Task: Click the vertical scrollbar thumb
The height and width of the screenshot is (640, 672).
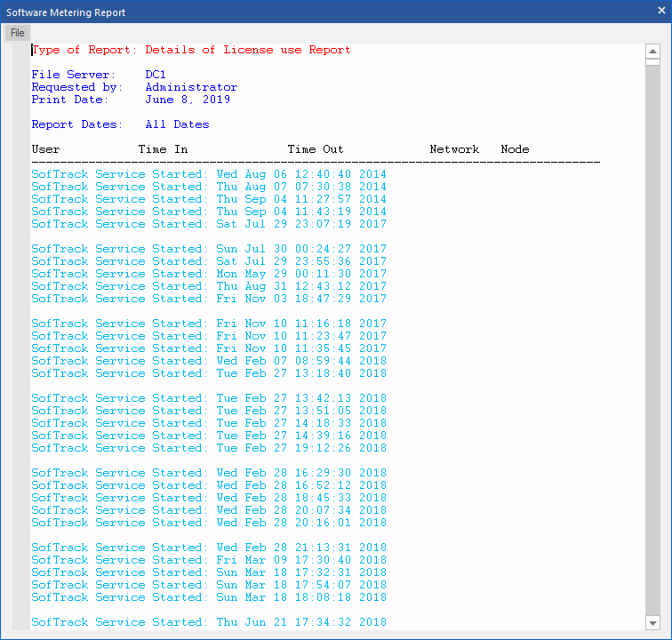Action: pos(652,62)
